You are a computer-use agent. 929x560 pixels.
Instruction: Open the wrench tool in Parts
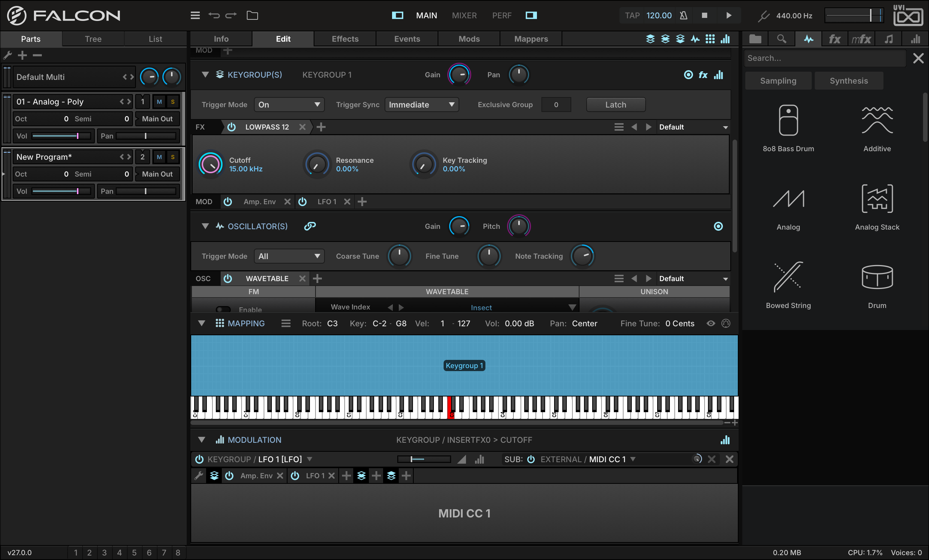(7, 55)
